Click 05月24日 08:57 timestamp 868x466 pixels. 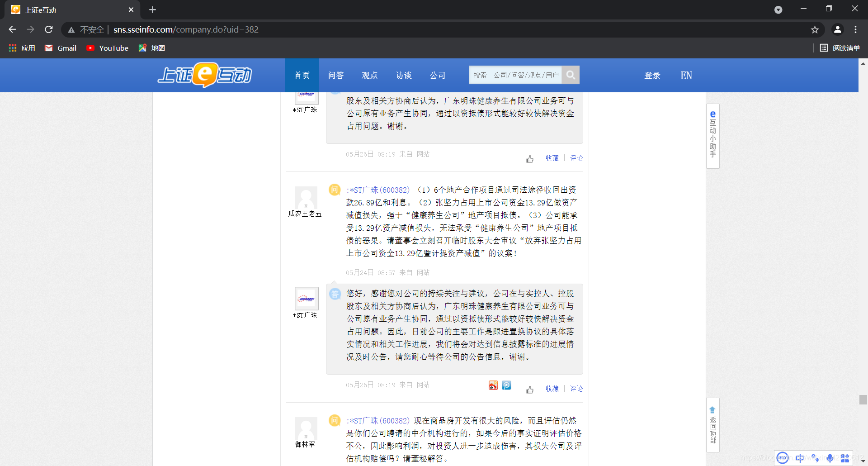(371, 273)
